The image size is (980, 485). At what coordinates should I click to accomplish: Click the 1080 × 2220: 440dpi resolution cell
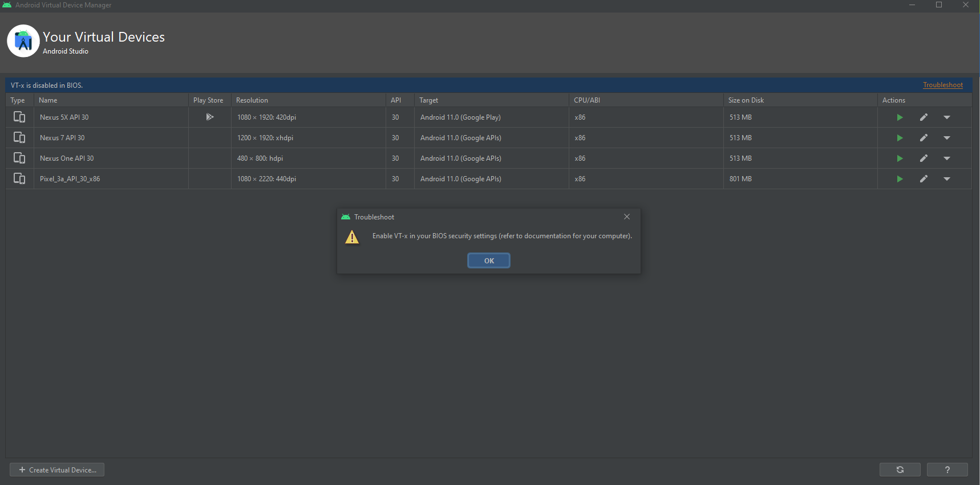point(309,179)
